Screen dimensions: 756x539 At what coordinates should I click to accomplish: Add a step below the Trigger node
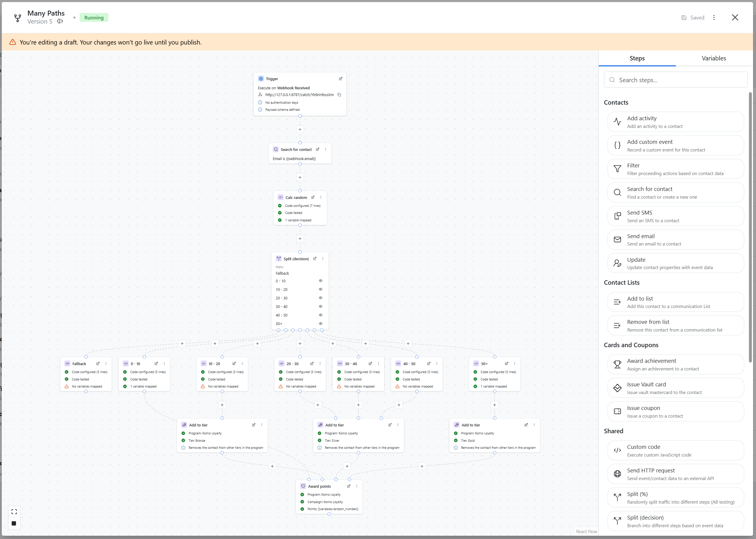(x=300, y=129)
